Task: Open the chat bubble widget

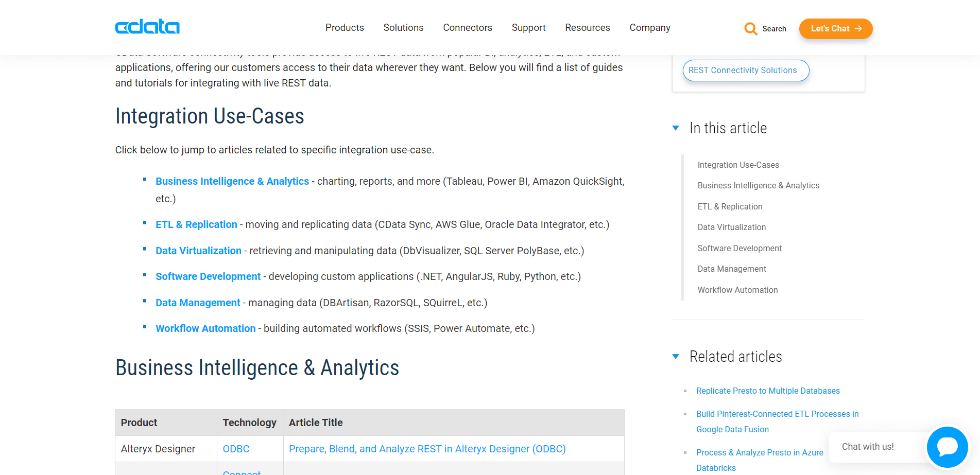Action: click(947, 447)
